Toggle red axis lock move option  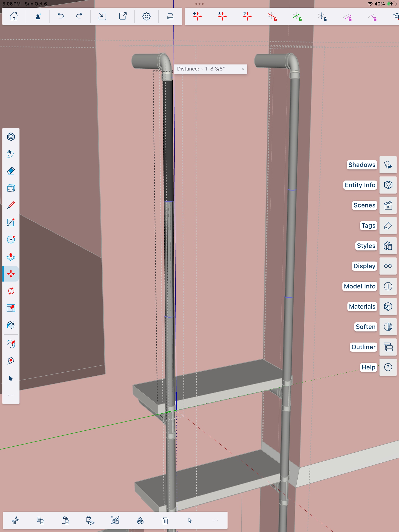272,17
